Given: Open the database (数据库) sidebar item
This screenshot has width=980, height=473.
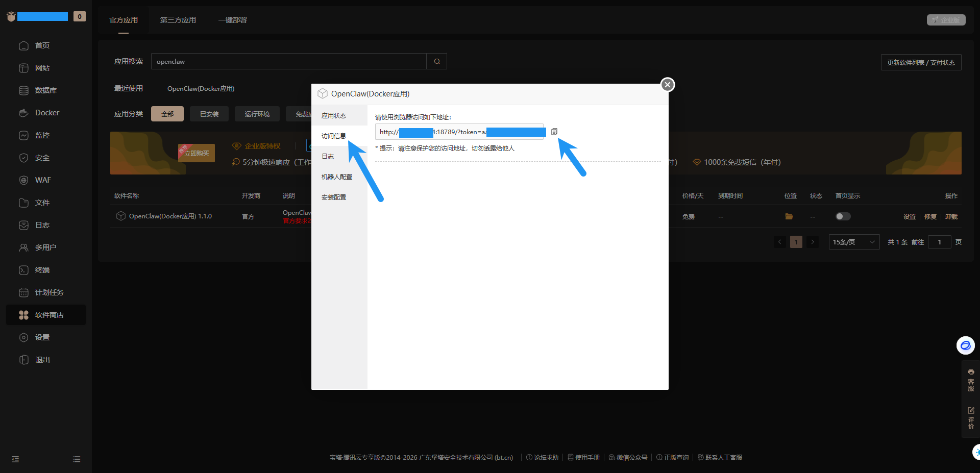Looking at the screenshot, I should point(45,90).
